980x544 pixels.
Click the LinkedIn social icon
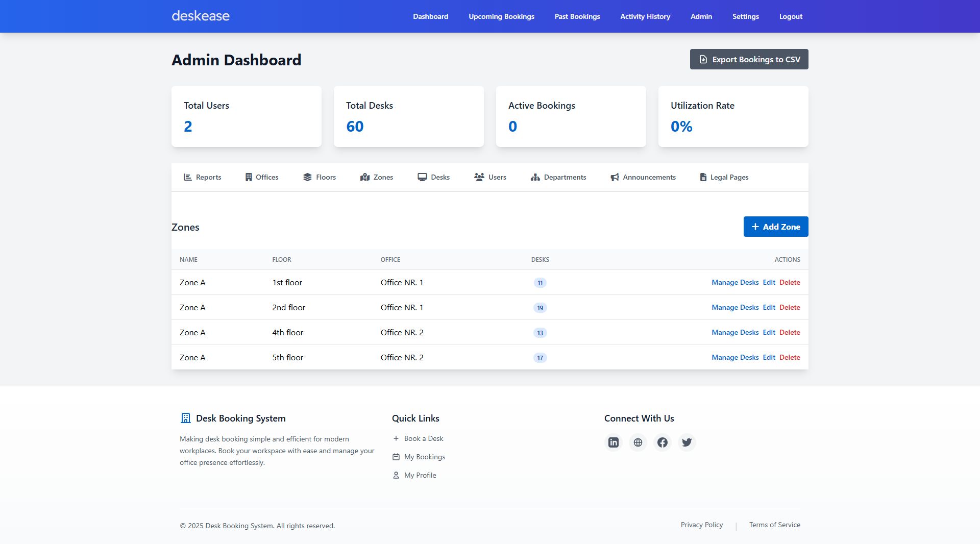point(613,442)
